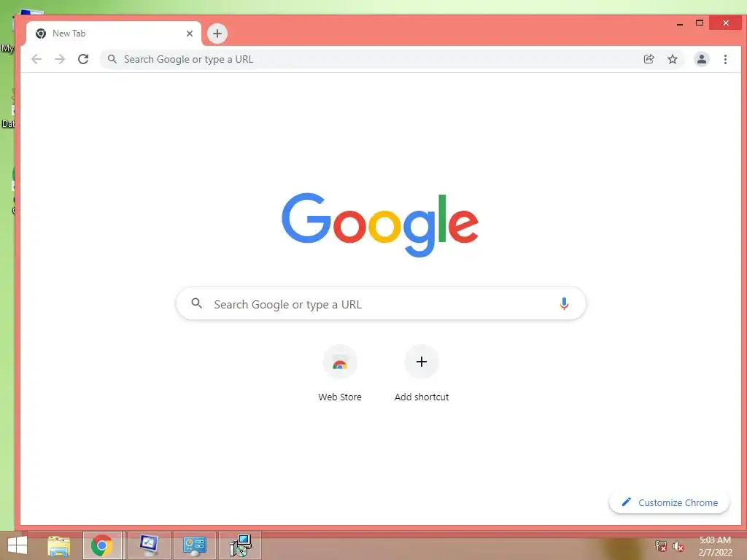Click the Add shortcut label text
Viewport: 747px width, 560px height.
coord(422,397)
